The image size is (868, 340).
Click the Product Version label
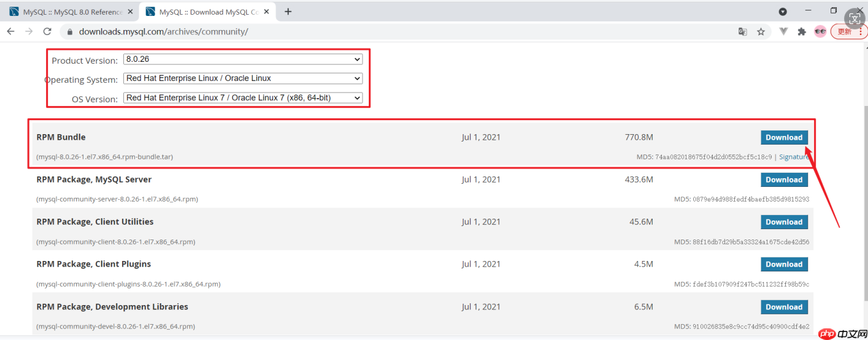click(x=85, y=61)
